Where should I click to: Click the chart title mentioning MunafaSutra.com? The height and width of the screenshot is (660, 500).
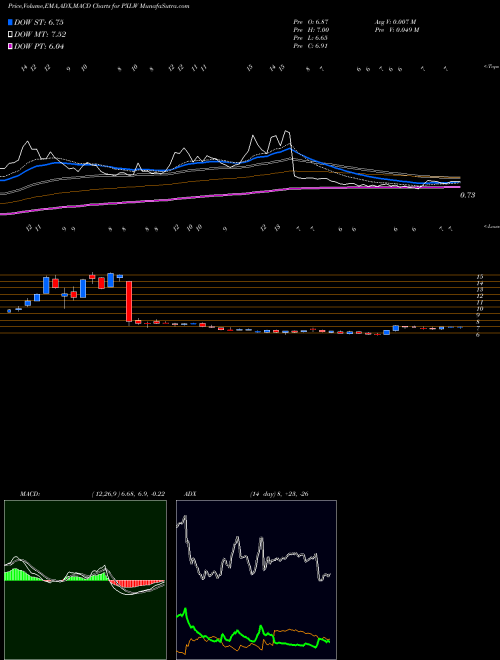[x=98, y=6]
